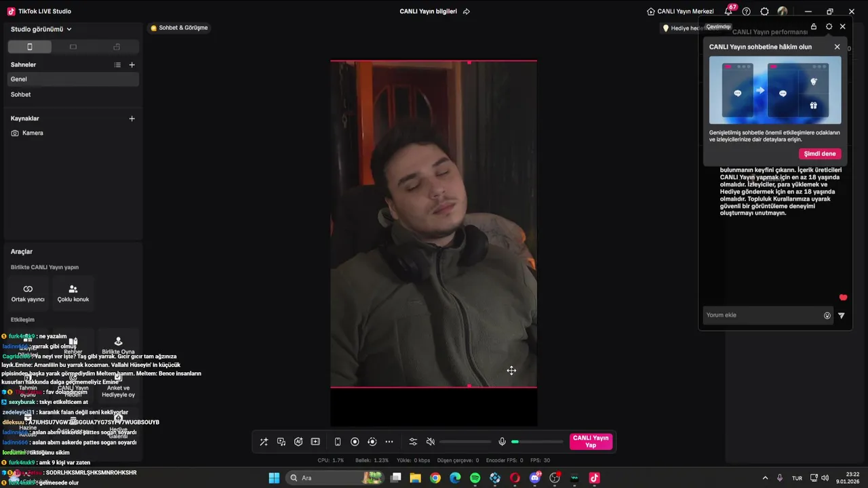Click the red heart in chat
The height and width of the screenshot is (488, 868).
tap(843, 298)
